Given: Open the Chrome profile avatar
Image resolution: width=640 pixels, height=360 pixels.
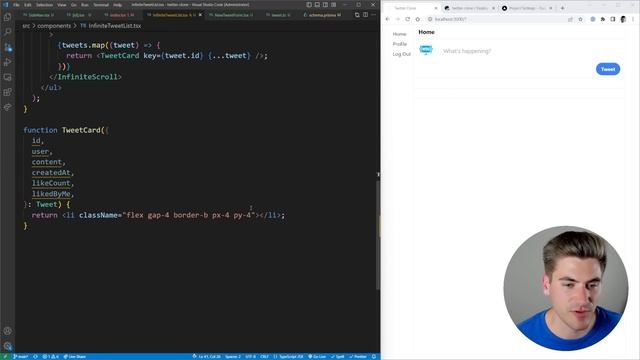Looking at the screenshot, I should [623, 19].
